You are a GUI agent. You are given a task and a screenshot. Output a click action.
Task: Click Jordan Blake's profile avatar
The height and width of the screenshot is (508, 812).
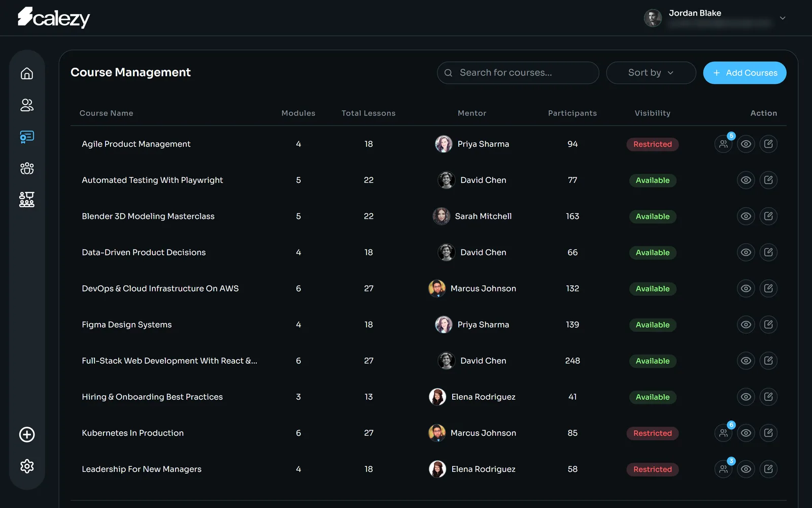[x=653, y=18]
